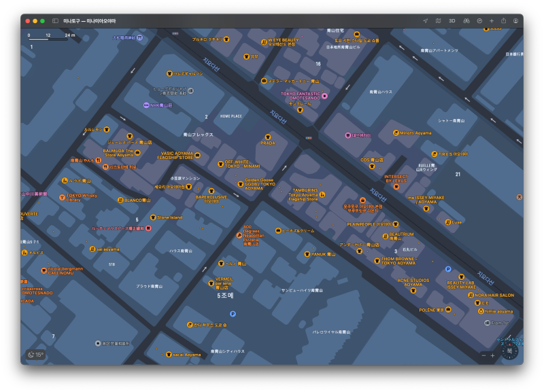The width and height of the screenshot is (544, 392).
Task: Click the 青山フレックス building label
Action: coord(198,135)
